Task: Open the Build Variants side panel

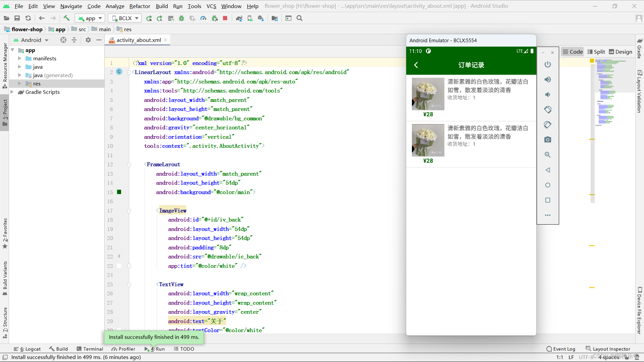Action: click(x=5, y=278)
